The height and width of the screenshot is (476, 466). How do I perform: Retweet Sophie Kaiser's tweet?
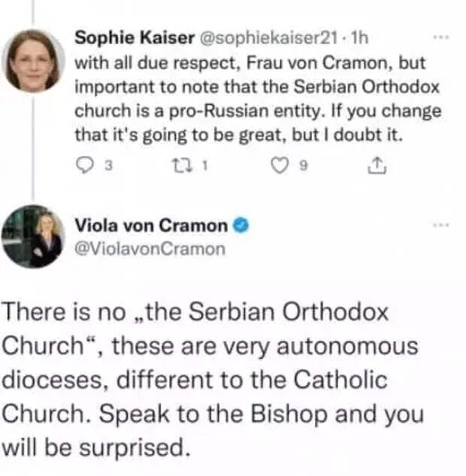click(x=182, y=165)
